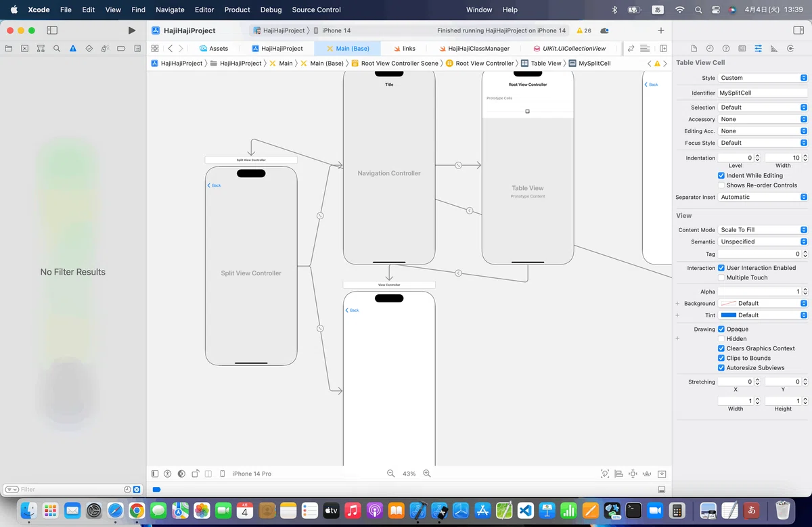Screen dimensions: 812x527
Task: Open the Accessory dropdown
Action: coord(763,119)
